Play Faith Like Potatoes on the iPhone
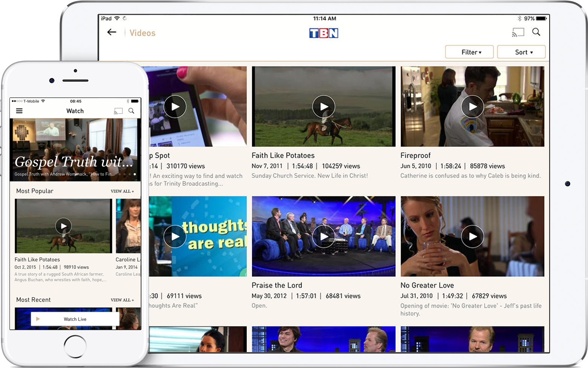The image size is (588, 369). coord(63,226)
